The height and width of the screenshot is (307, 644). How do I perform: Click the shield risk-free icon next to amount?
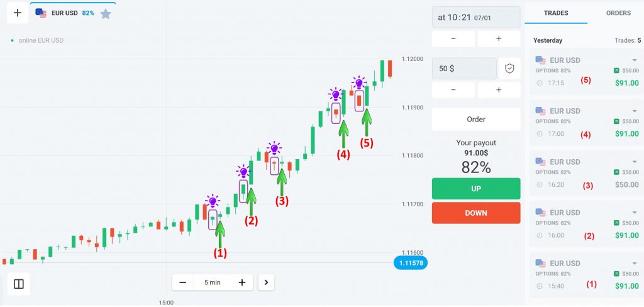tap(509, 68)
